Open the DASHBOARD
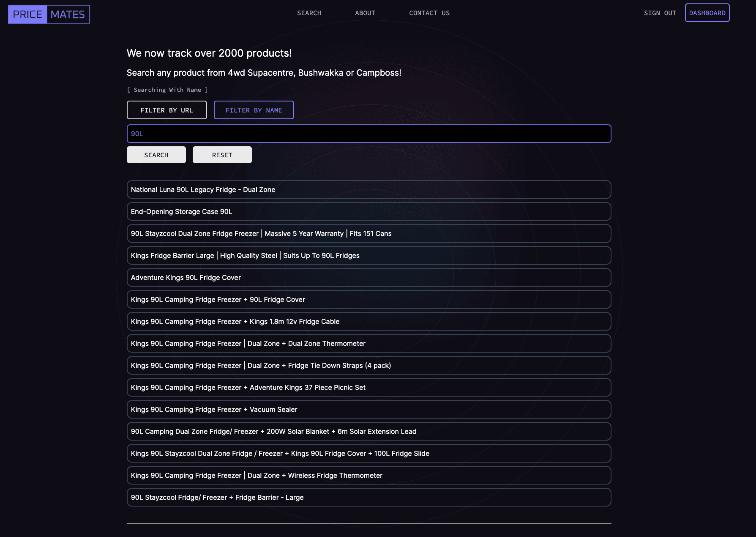The height and width of the screenshot is (537, 756). 707,13
